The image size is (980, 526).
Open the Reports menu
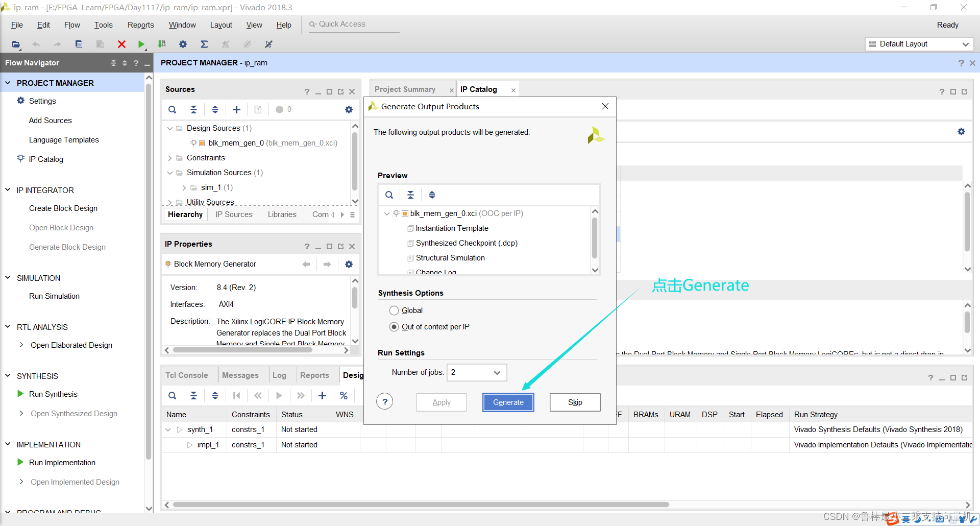tap(140, 25)
